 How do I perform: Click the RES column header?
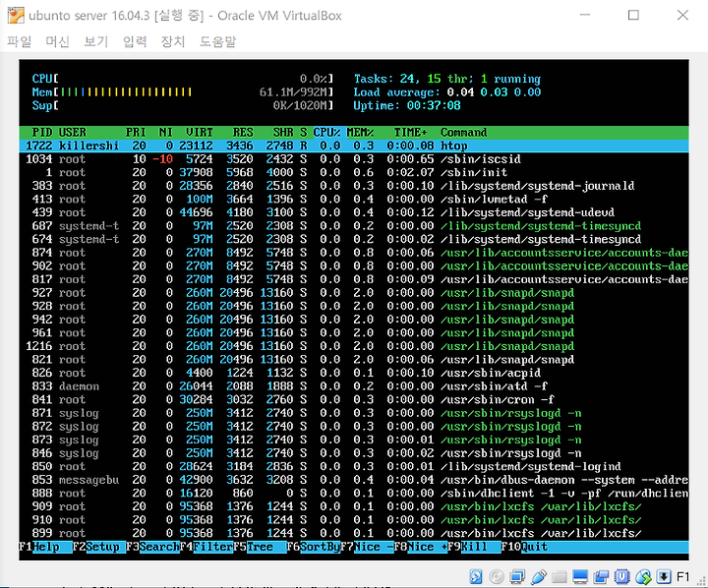click(243, 133)
